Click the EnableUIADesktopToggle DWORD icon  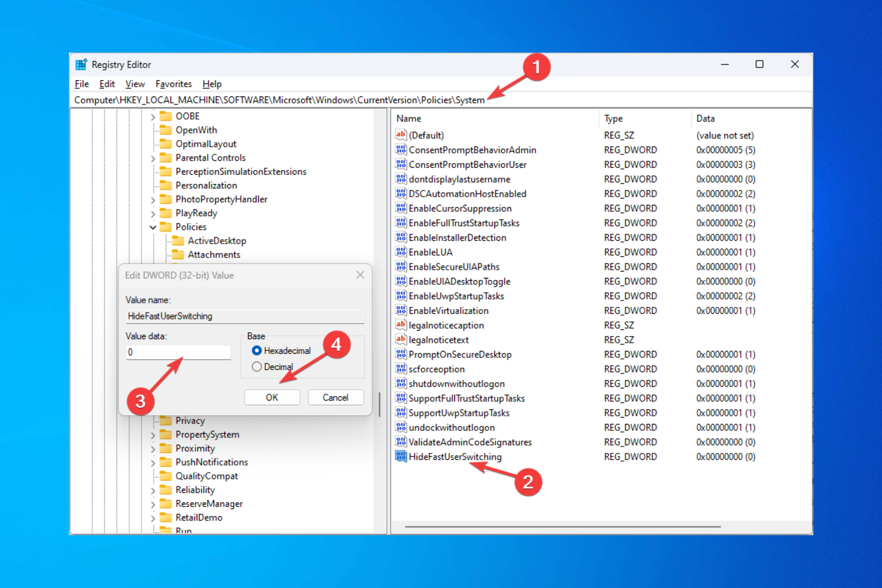coord(401,281)
